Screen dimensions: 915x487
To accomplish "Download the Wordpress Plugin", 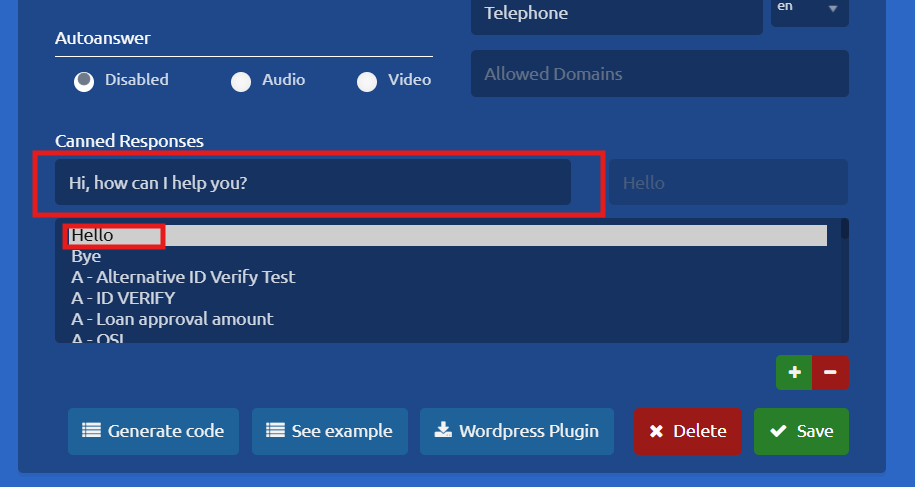I will tap(517, 431).
